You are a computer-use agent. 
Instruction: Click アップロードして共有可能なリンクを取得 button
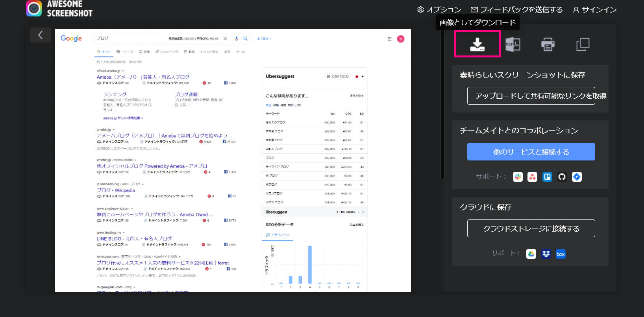tap(531, 96)
